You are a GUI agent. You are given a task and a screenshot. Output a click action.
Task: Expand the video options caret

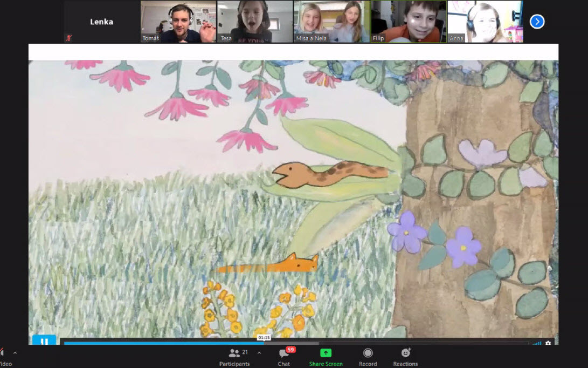coord(15,353)
